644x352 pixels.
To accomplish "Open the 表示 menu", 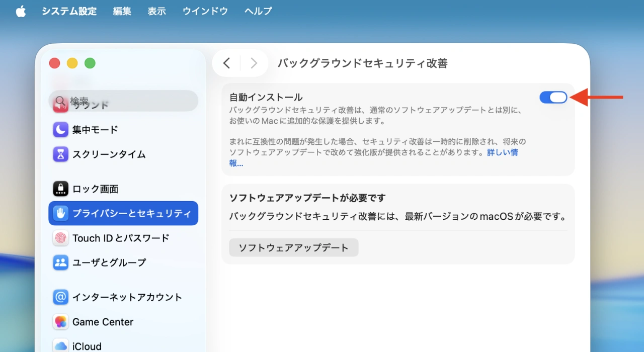I will (x=156, y=11).
